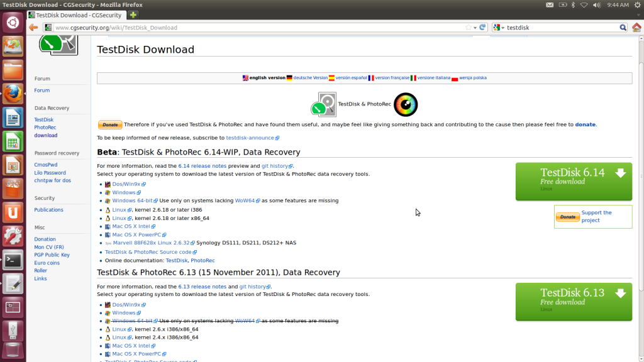Viewport: 644px width, 362px height.
Task: Open the network indicator menu
Action: (x=584, y=5)
